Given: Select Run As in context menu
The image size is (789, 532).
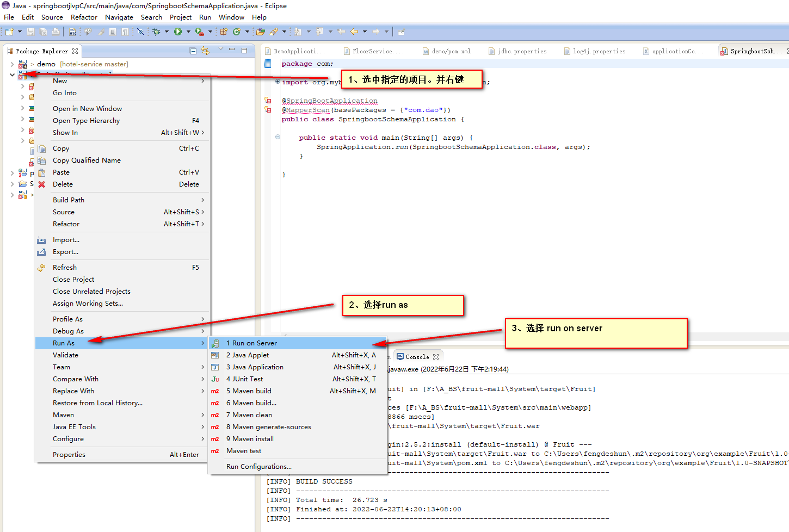Looking at the screenshot, I should (121, 343).
